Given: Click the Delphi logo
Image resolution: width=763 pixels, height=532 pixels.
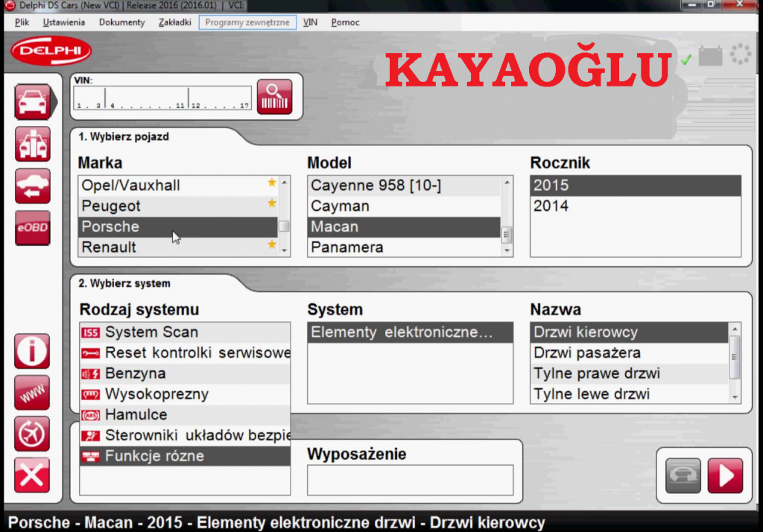Looking at the screenshot, I should click(x=51, y=51).
